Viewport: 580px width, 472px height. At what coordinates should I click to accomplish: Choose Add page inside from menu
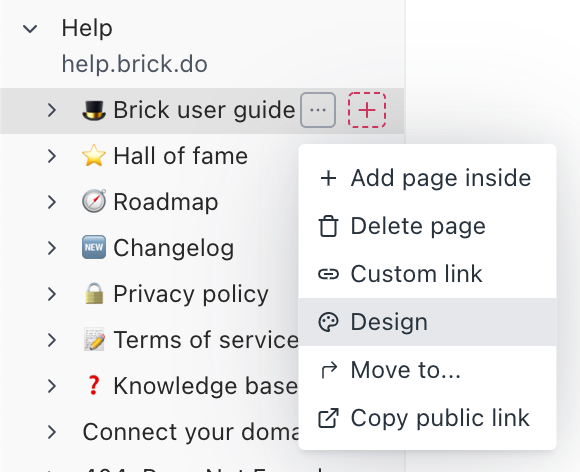(x=427, y=178)
